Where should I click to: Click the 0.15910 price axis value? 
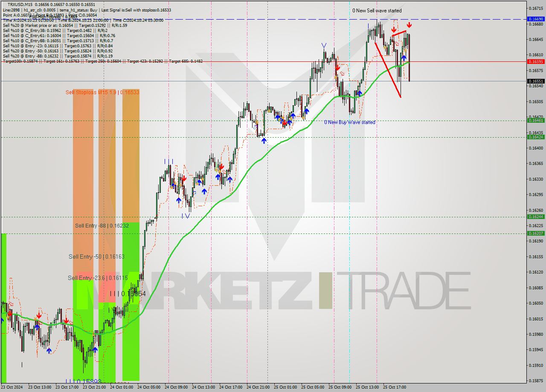536,365
